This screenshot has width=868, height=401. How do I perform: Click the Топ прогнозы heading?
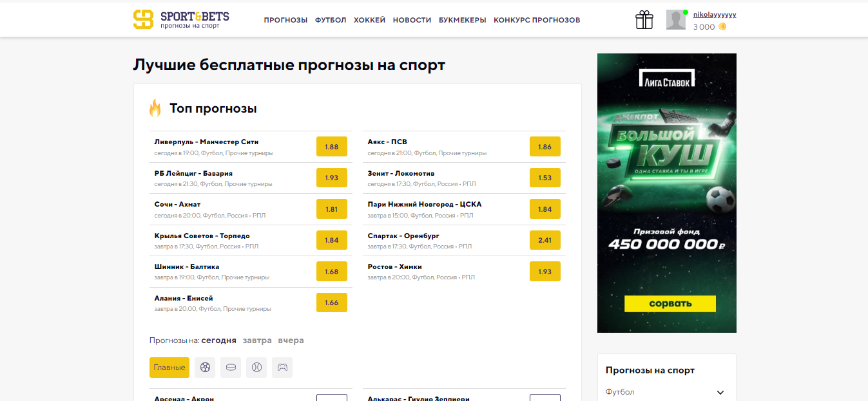[x=213, y=108]
